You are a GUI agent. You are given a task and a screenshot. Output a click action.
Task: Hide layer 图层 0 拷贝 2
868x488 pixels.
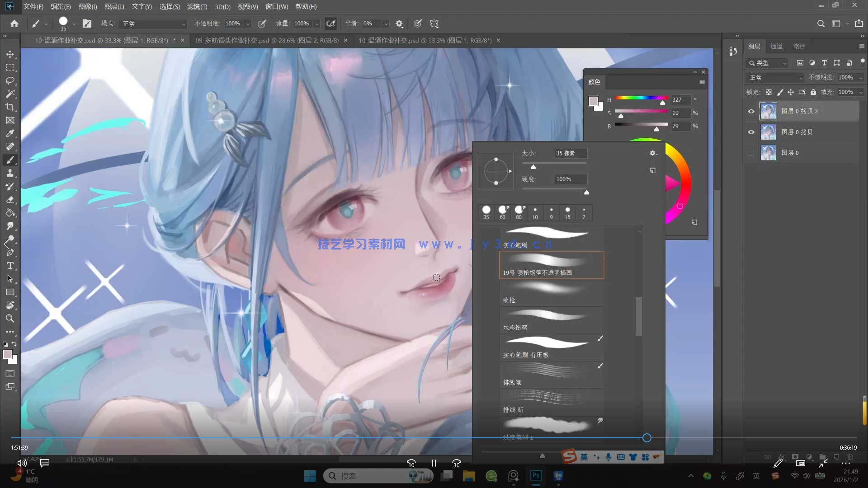[x=751, y=111]
